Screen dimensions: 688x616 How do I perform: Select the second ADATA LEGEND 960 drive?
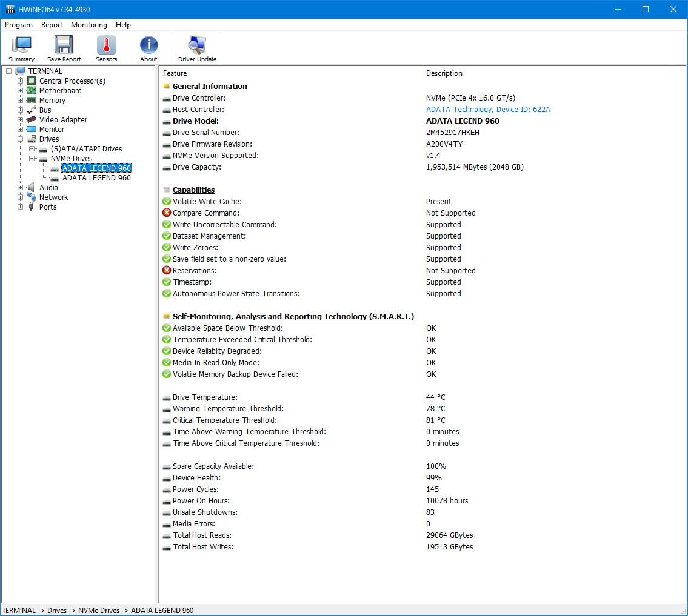point(96,177)
